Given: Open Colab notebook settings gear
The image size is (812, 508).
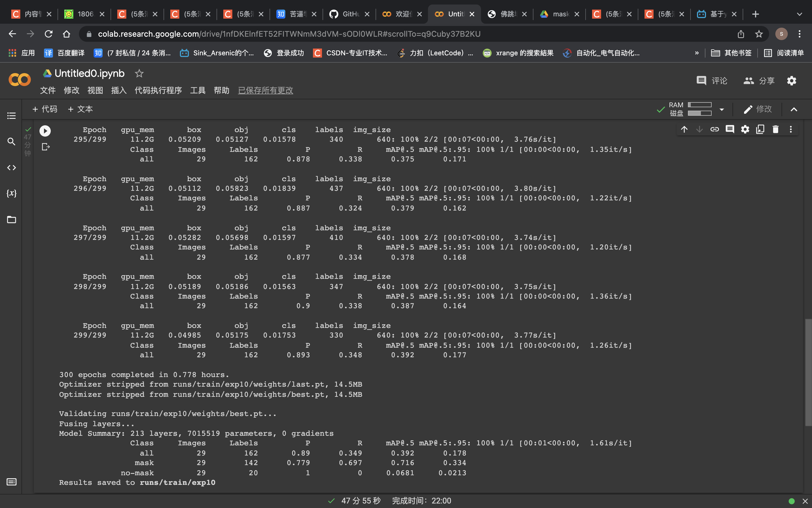Looking at the screenshot, I should tap(791, 81).
